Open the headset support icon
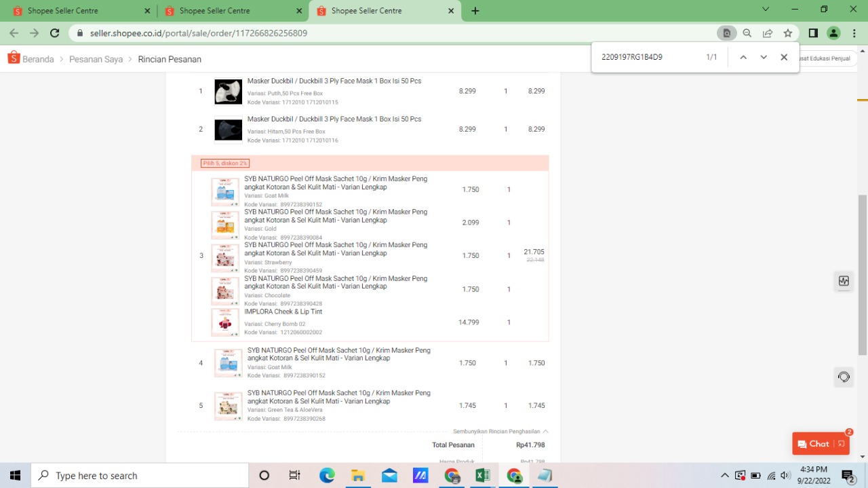This screenshot has width=868, height=488. pyautogui.click(x=844, y=377)
